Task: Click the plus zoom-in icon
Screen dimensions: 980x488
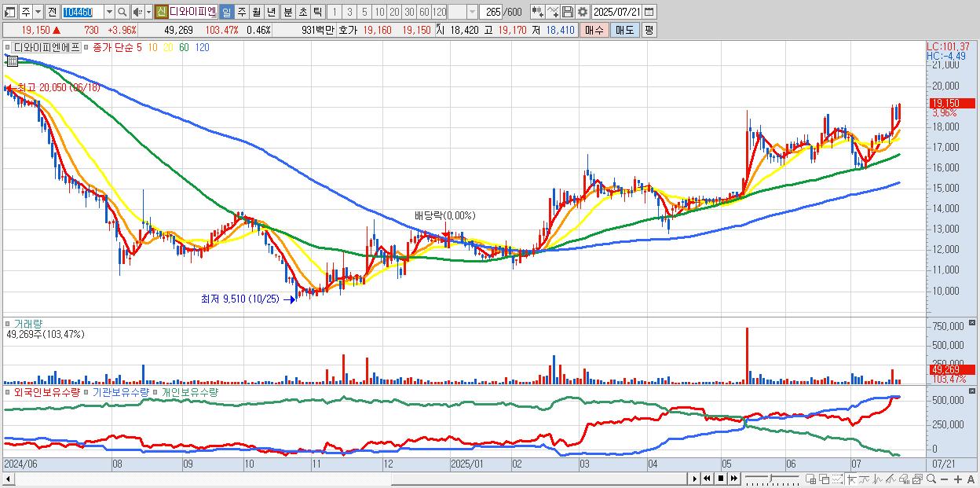Action: pos(958,479)
